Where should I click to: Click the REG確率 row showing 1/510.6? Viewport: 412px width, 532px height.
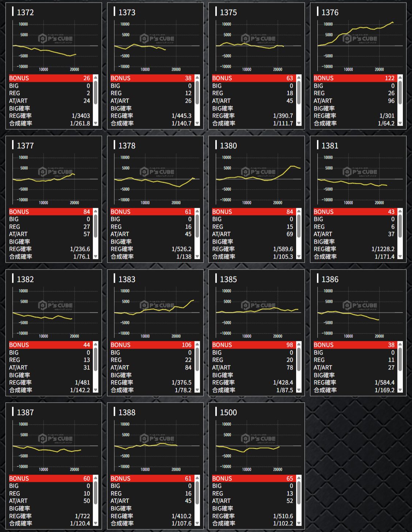click(x=253, y=516)
